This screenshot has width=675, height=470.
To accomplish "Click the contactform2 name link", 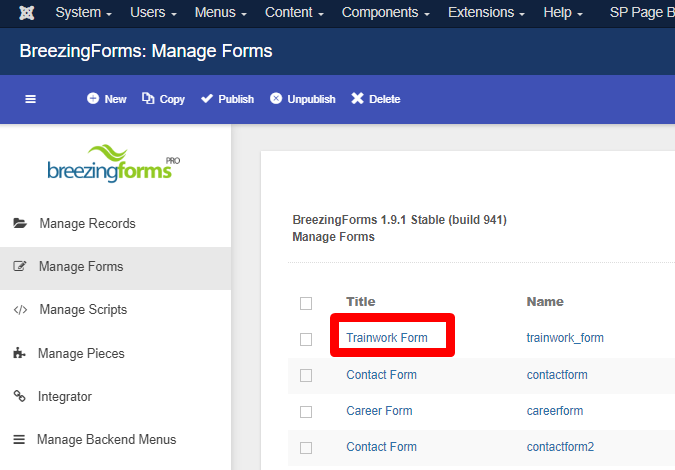I will tap(560, 447).
